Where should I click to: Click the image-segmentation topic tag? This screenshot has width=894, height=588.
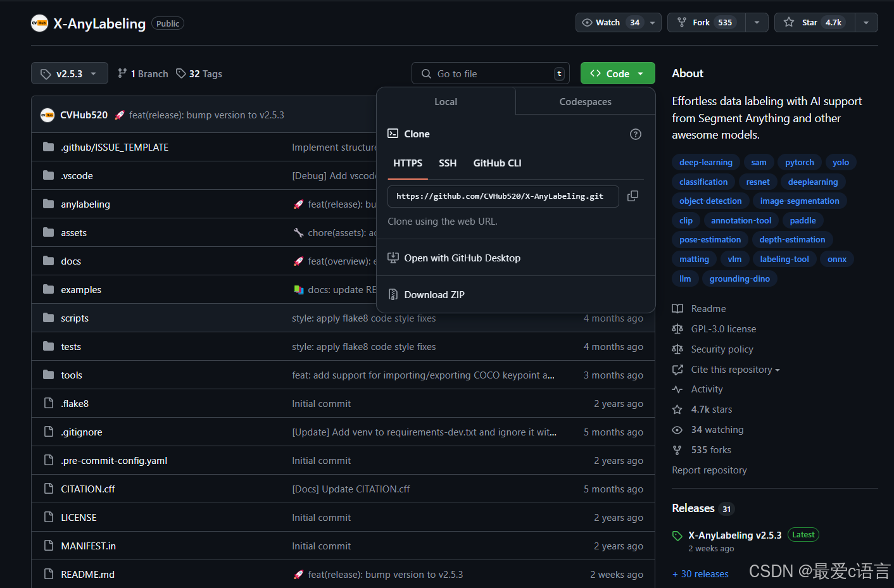(800, 201)
